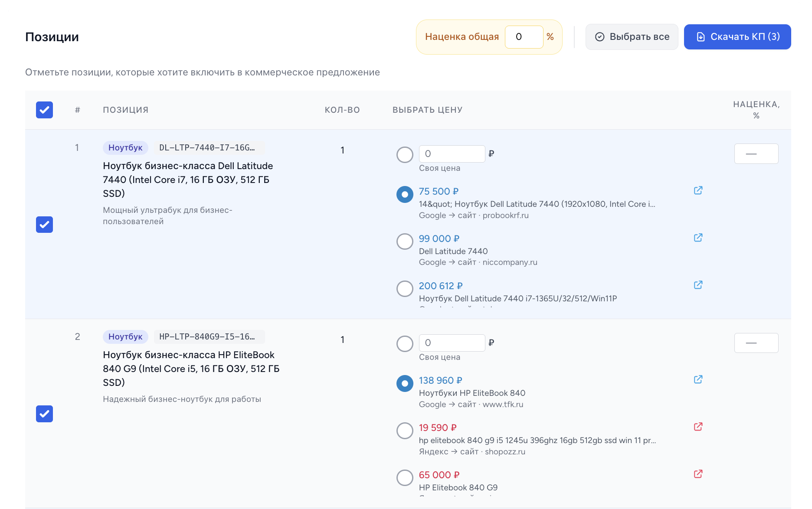This screenshot has width=812, height=509.
Task: Select the 200 612 ₽ price option
Action: 405,289
